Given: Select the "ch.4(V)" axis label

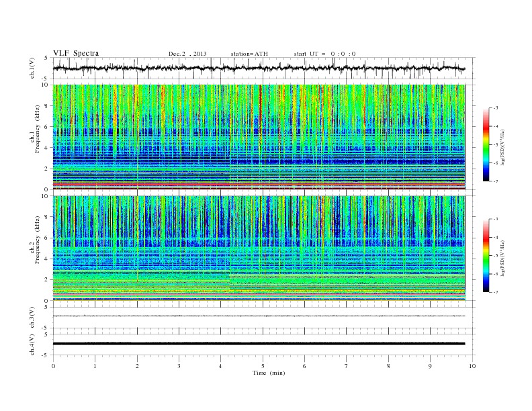Looking at the screenshot, I should tap(32, 345).
